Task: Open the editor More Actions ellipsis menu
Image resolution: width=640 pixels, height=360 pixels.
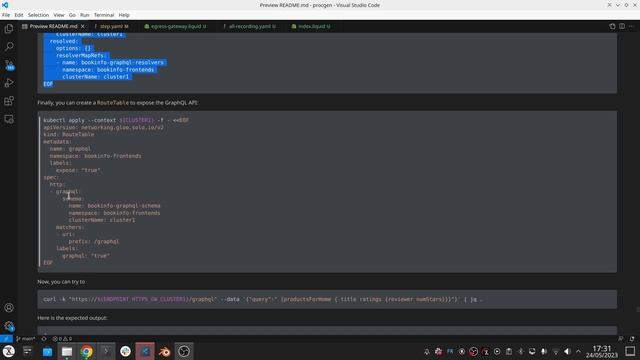Action: pos(632,26)
